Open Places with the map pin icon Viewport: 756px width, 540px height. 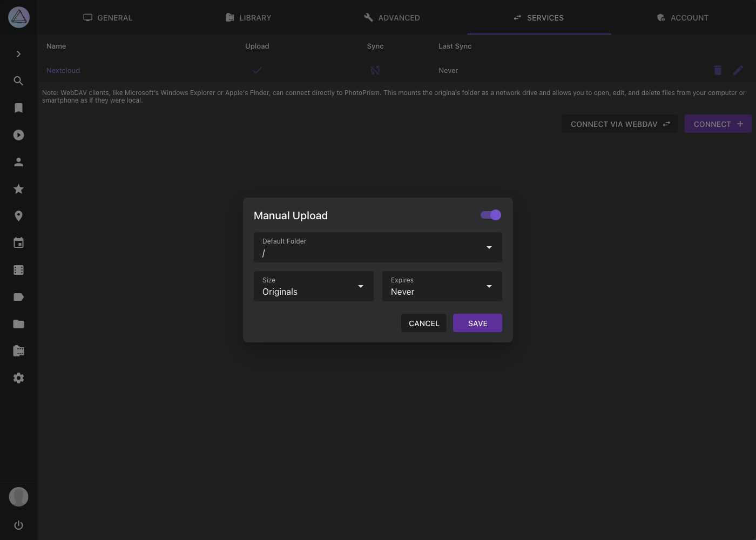click(x=18, y=215)
